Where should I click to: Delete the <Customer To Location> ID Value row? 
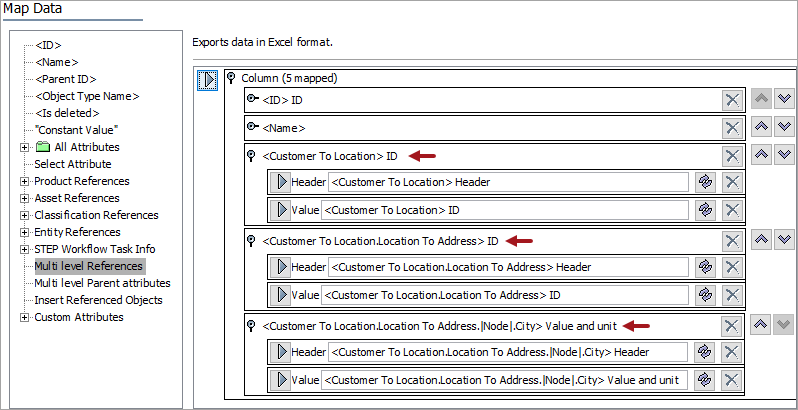coord(732,210)
